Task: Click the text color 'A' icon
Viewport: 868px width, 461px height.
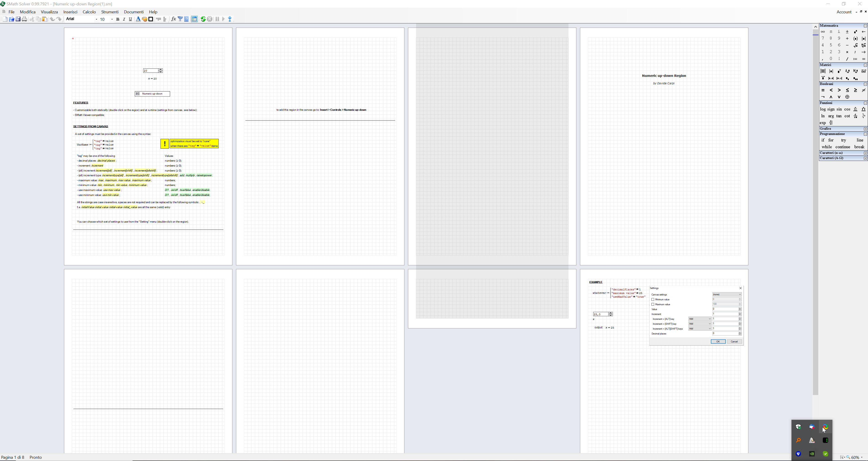Action: click(138, 19)
